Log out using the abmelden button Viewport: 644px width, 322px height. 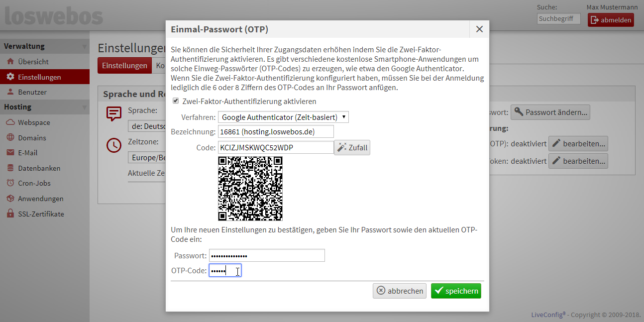[x=611, y=20]
